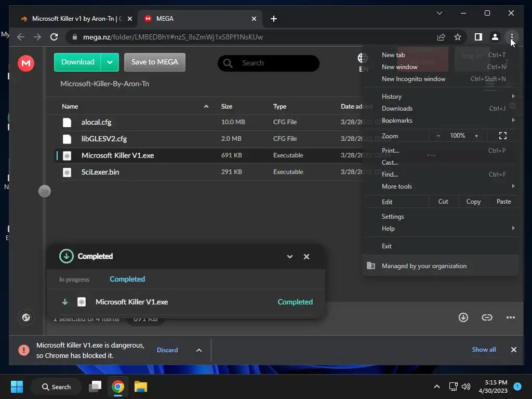The image size is (532, 399).
Task: Switch to the In progress transfers tab
Action: pos(74,280)
